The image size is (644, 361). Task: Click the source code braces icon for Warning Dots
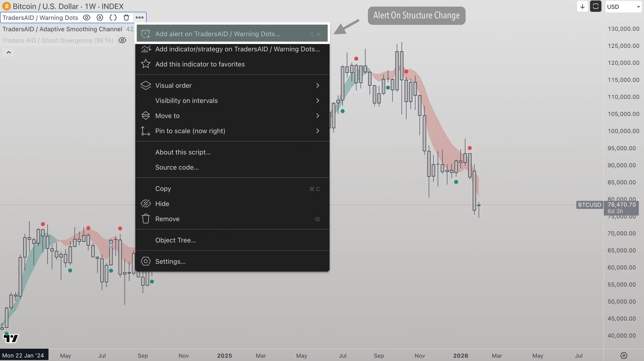(x=113, y=18)
